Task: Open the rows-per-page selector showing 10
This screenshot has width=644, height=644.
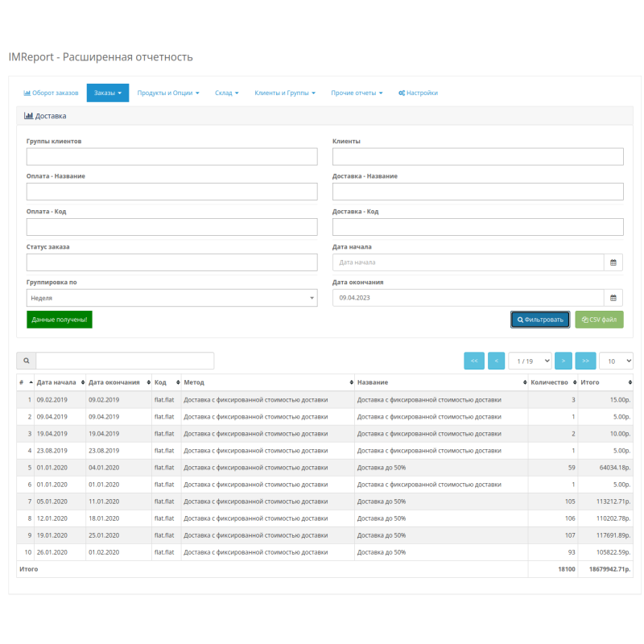Action: (x=615, y=361)
